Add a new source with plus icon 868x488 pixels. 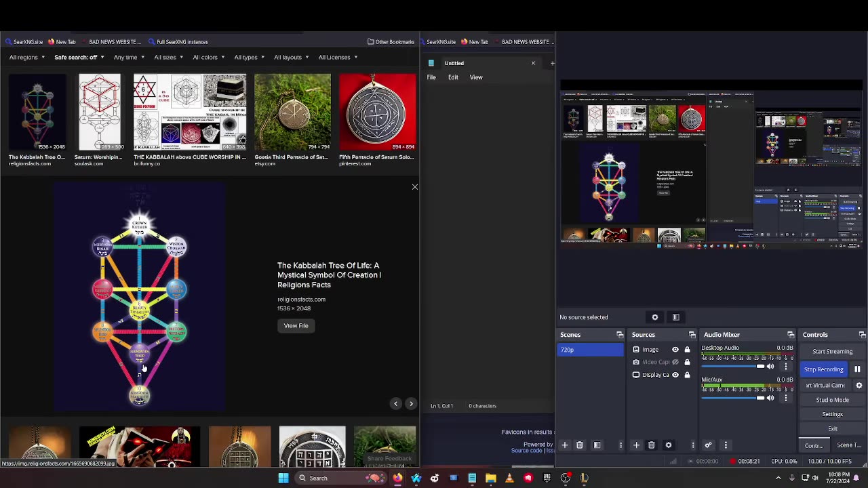click(636, 445)
